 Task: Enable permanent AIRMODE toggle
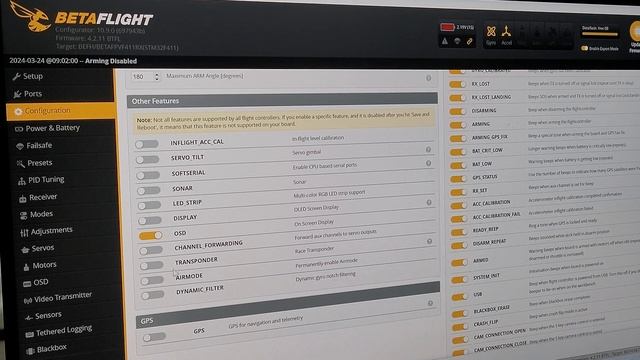point(152,281)
